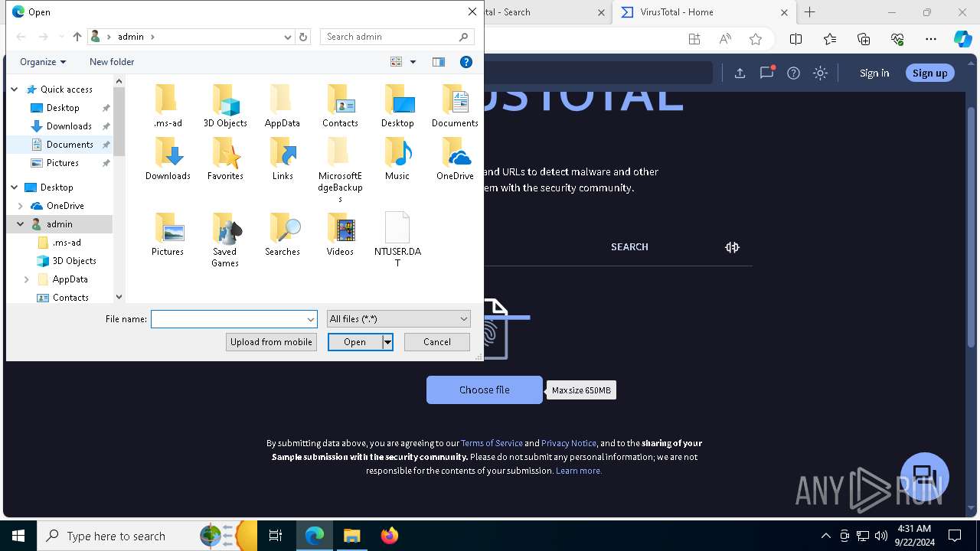Open change view options dropdown arrow
Image resolution: width=980 pixels, height=551 pixels.
pos(413,62)
